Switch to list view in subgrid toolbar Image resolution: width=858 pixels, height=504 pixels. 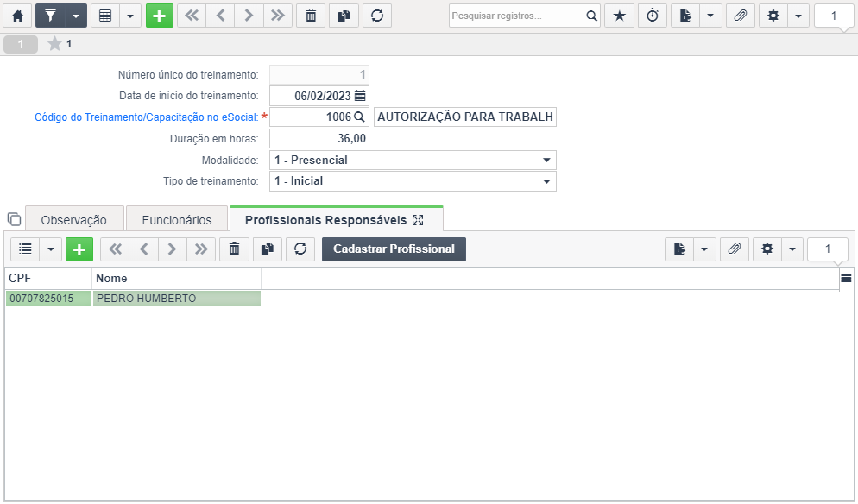(25, 249)
